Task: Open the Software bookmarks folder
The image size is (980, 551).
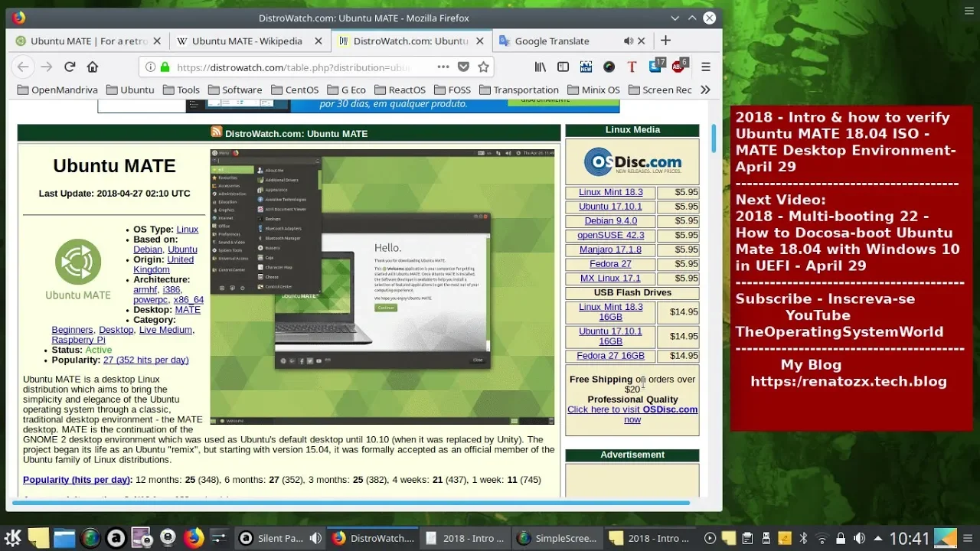Action: pyautogui.click(x=235, y=90)
